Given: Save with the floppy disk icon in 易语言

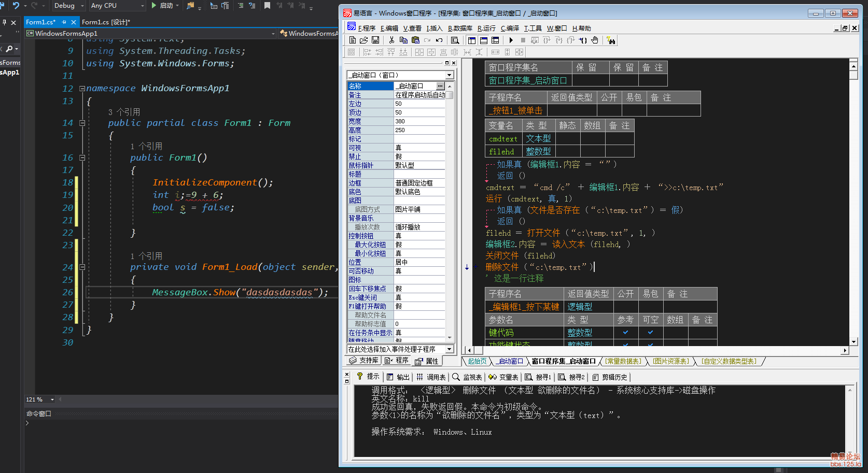Looking at the screenshot, I should [x=375, y=40].
